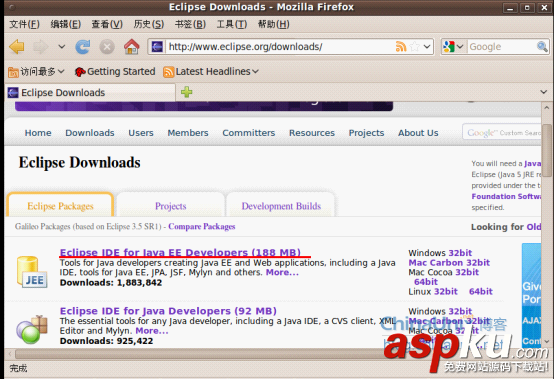Click More... link for the Java EE package
This screenshot has height=379, width=554.
[x=282, y=272]
